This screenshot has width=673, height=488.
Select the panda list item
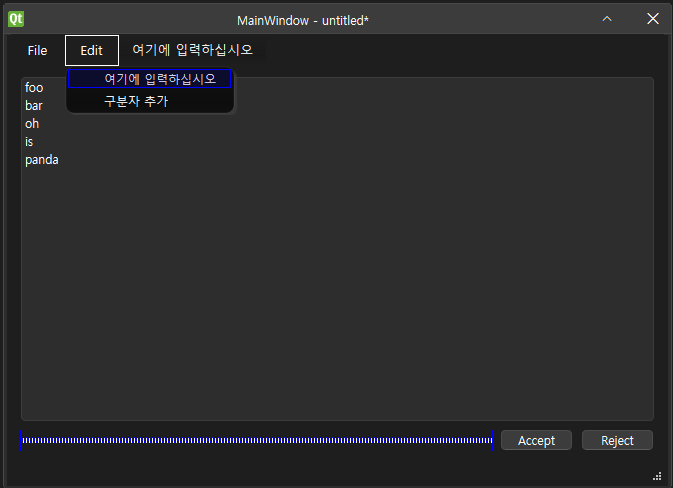42,160
